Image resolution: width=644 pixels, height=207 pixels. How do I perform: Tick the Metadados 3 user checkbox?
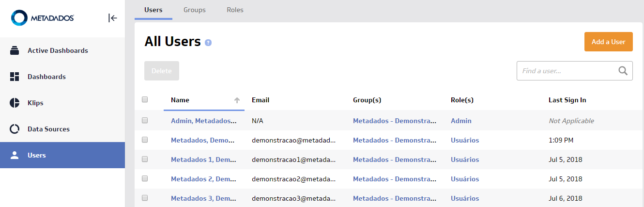145,198
